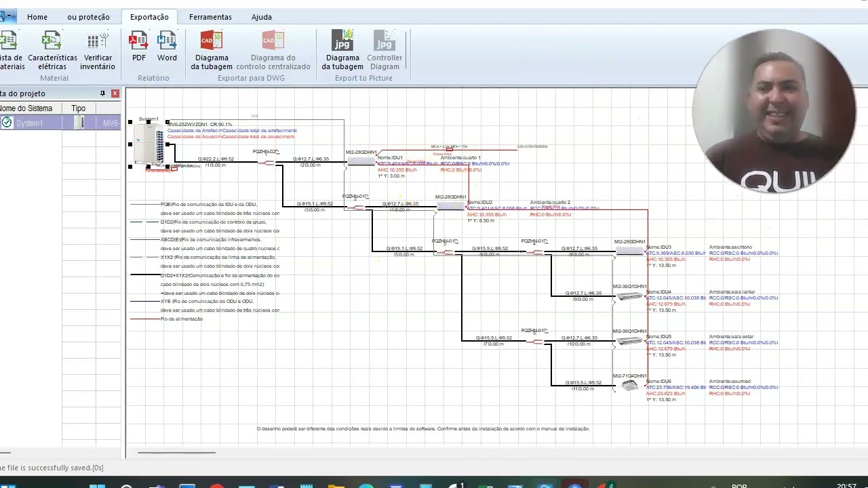868x488 pixels.
Task: Close the project list panel
Action: click(x=115, y=94)
